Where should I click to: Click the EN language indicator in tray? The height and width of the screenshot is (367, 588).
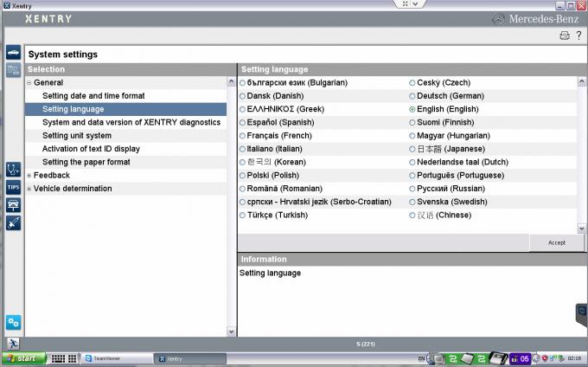[x=421, y=358]
